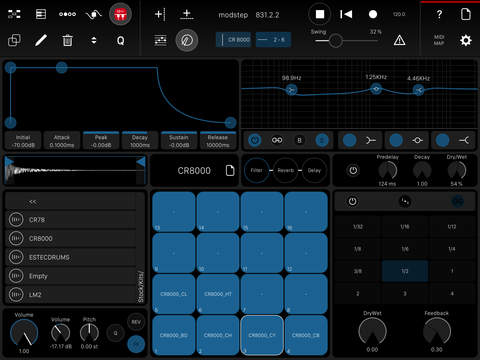480x360 pixels.
Task: Select the low shelf filter shape icon
Action: 370,141
